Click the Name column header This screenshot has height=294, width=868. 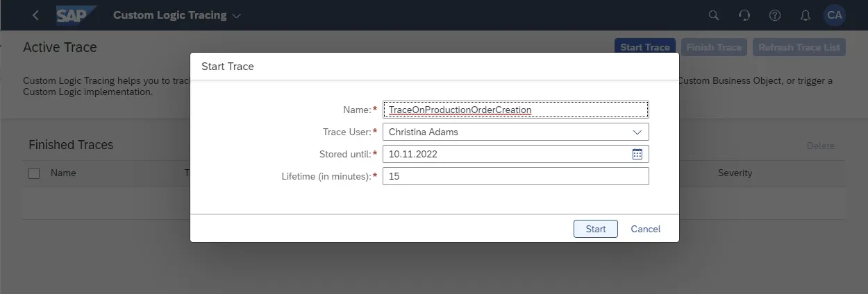click(63, 173)
